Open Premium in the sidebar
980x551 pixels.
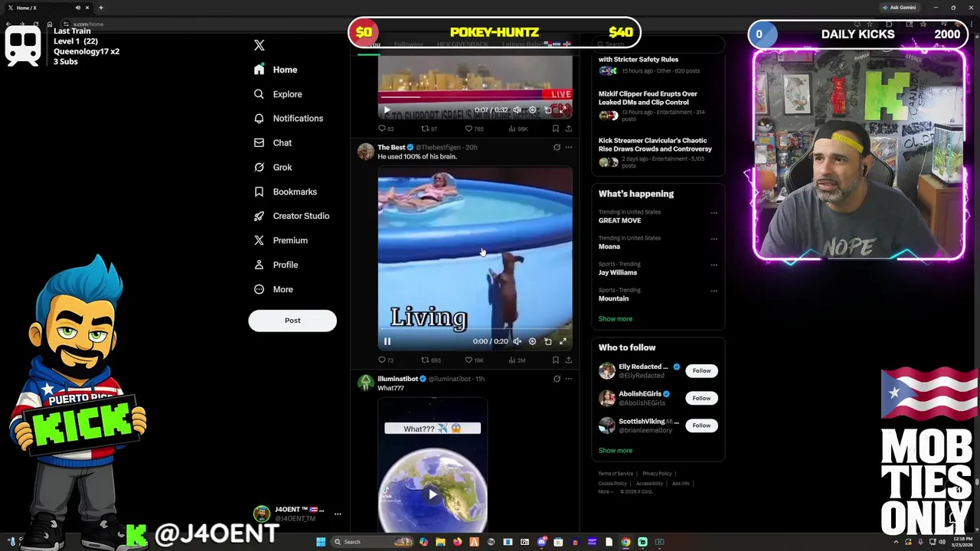pyautogui.click(x=280, y=240)
